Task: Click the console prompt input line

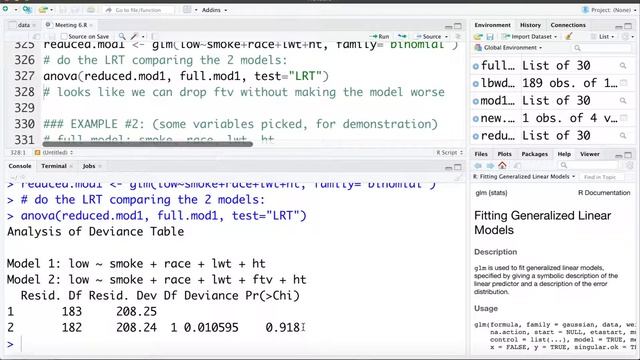Action: click(241, 344)
